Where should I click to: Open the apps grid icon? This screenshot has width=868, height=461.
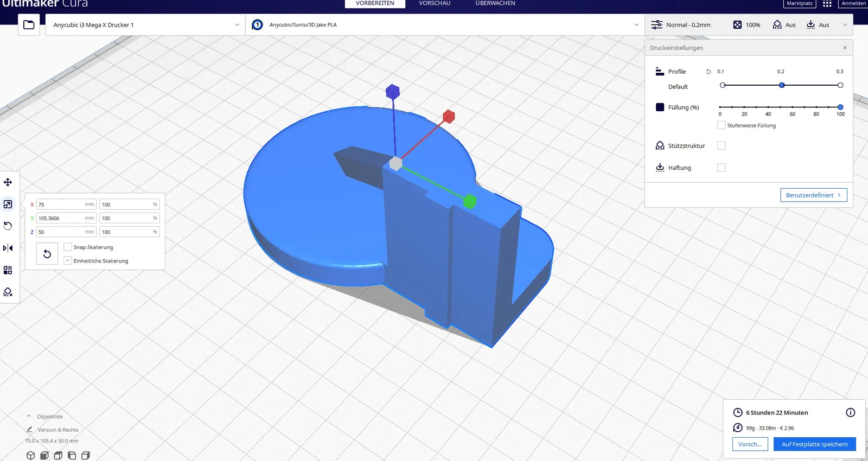pos(827,4)
